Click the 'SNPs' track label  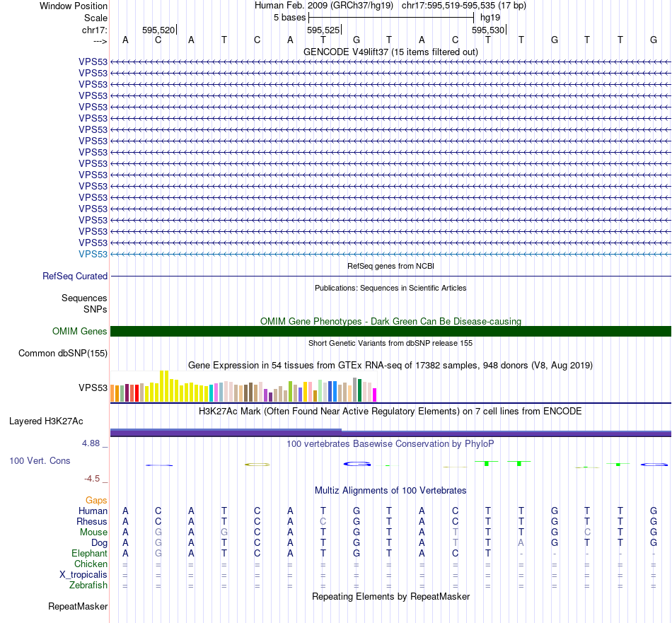95,309
